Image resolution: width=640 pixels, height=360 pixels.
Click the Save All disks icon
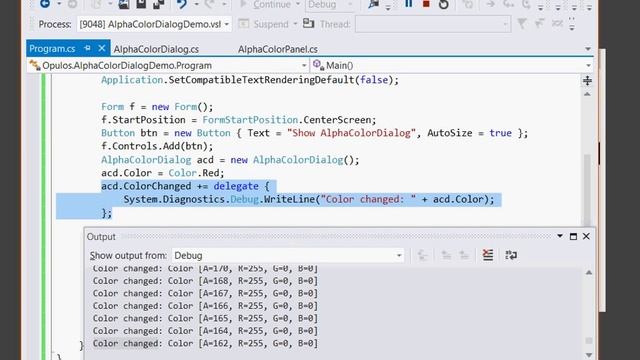158,4
